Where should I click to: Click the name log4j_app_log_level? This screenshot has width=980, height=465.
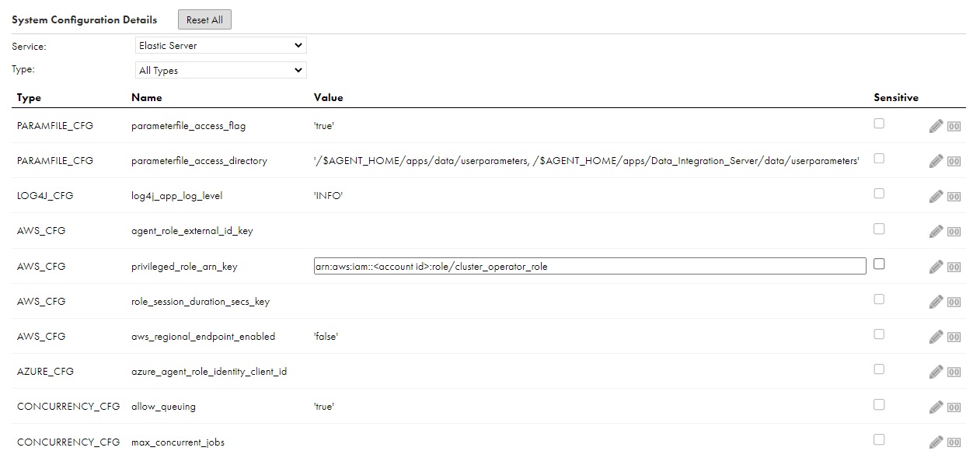click(x=177, y=196)
